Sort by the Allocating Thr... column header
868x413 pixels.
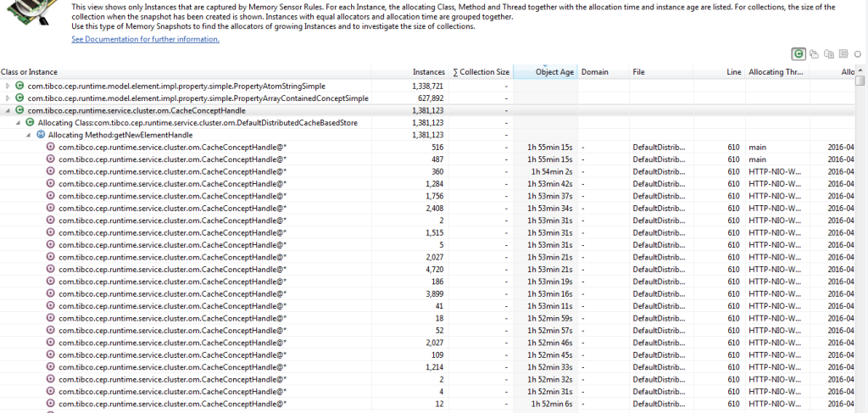[776, 72]
